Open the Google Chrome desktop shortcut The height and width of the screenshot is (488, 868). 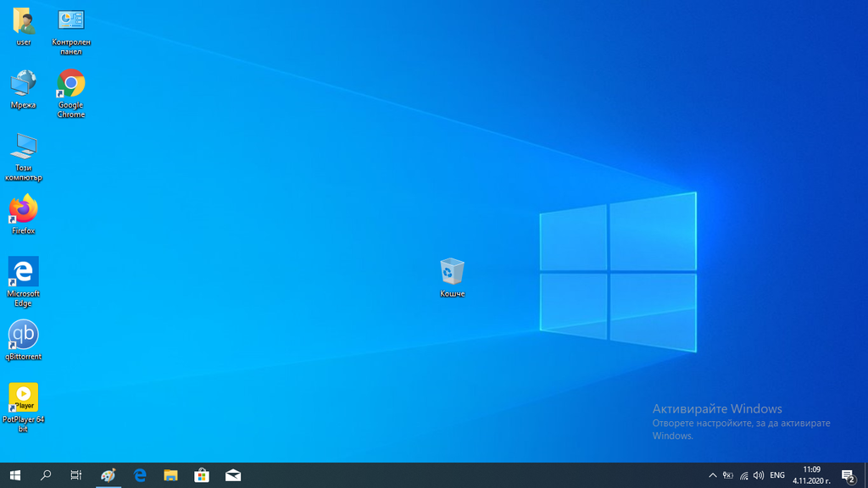tap(71, 85)
